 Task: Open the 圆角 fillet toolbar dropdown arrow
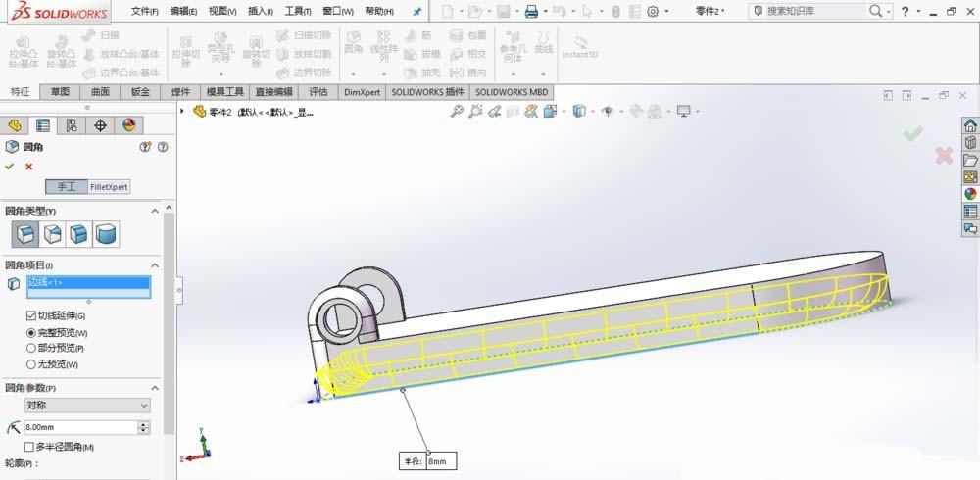click(x=354, y=73)
